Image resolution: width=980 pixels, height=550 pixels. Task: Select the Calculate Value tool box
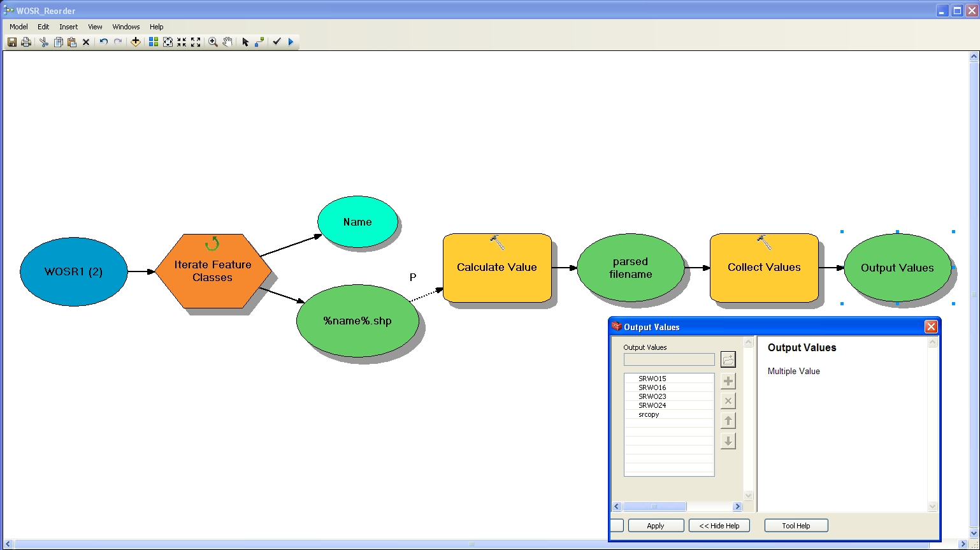pos(497,268)
